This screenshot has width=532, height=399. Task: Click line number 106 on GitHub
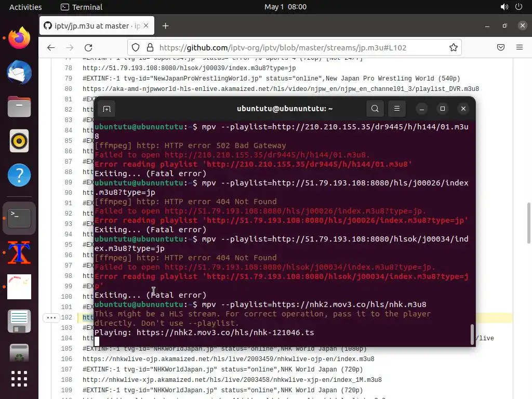66,359
